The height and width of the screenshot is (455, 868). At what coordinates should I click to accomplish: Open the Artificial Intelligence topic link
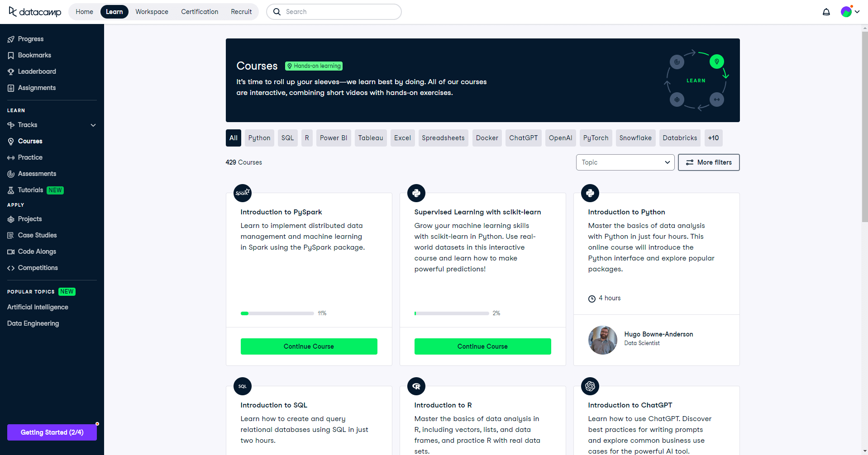tap(38, 307)
